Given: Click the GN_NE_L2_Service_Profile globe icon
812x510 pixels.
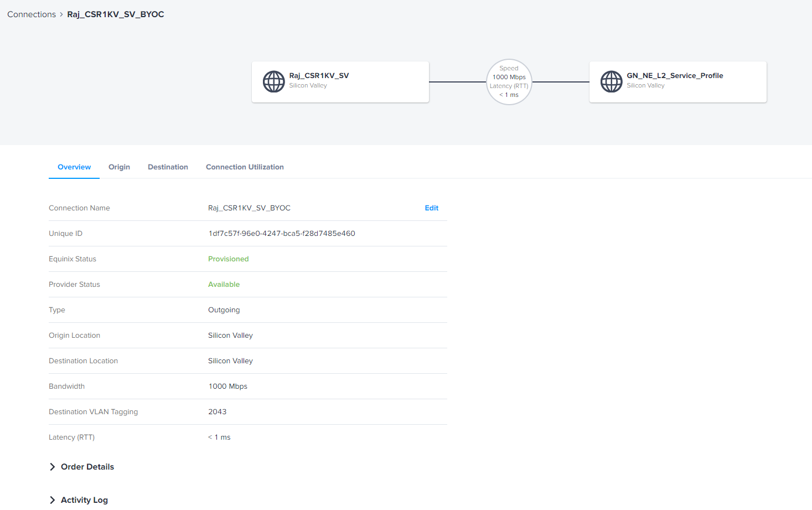Looking at the screenshot, I should [611, 82].
